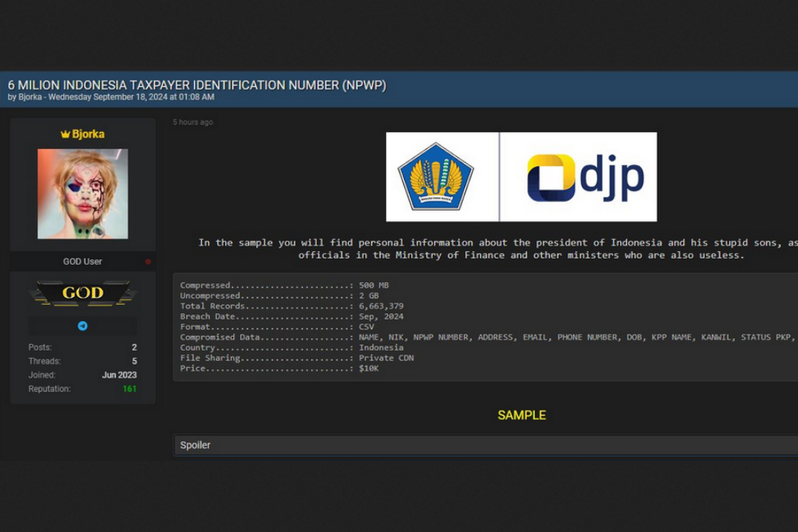Click the Telegram icon under the GOD badge
The height and width of the screenshot is (532, 798).
click(82, 326)
